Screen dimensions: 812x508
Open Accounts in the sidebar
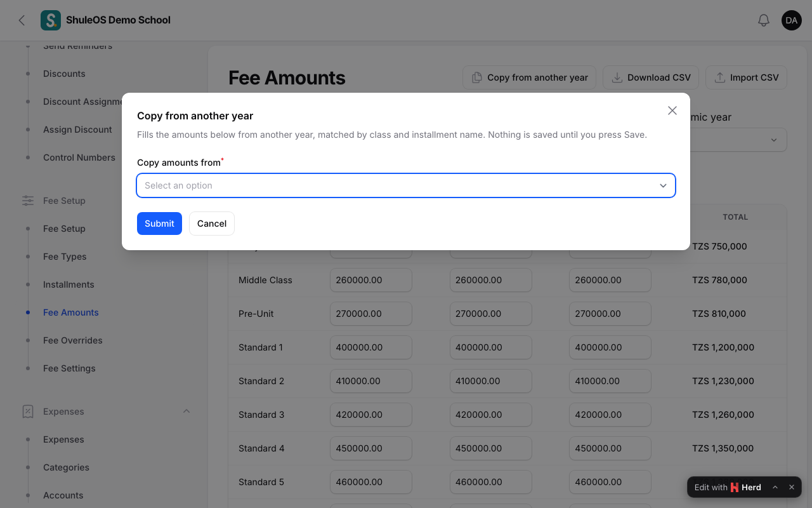click(63, 495)
